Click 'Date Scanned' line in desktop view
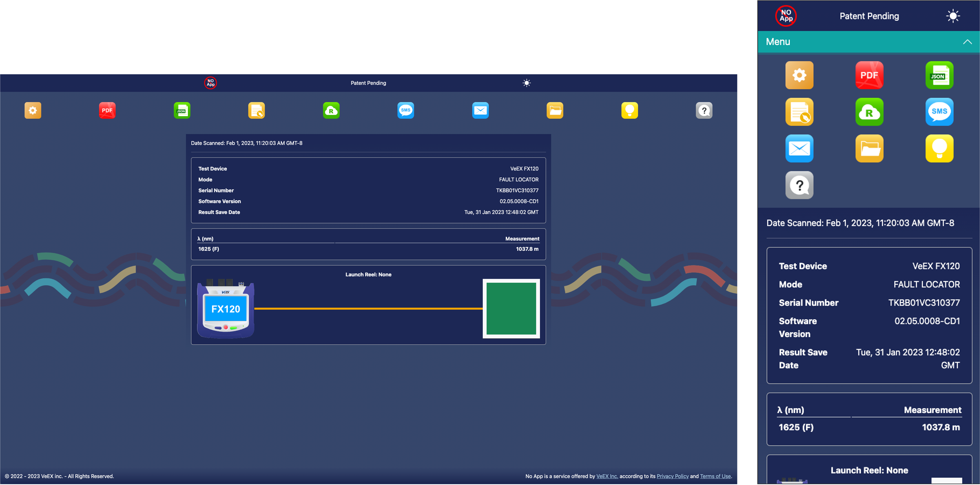Screen dimensions: 980x485 pyautogui.click(x=247, y=143)
